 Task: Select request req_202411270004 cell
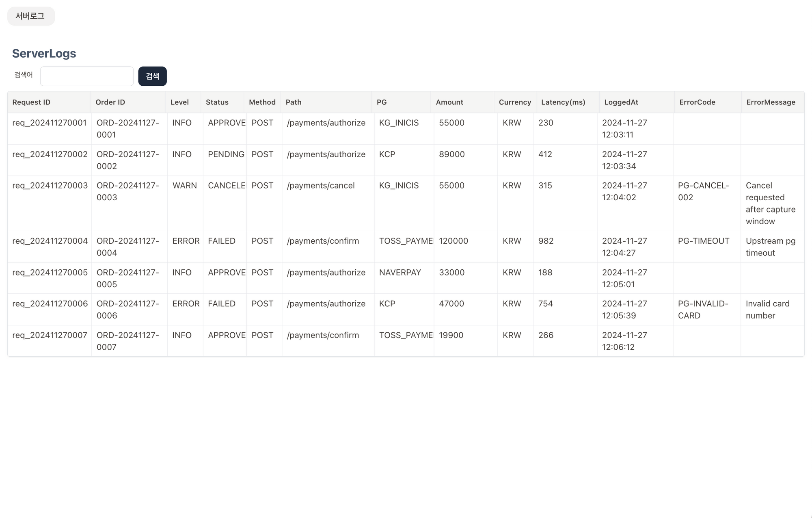(50, 241)
